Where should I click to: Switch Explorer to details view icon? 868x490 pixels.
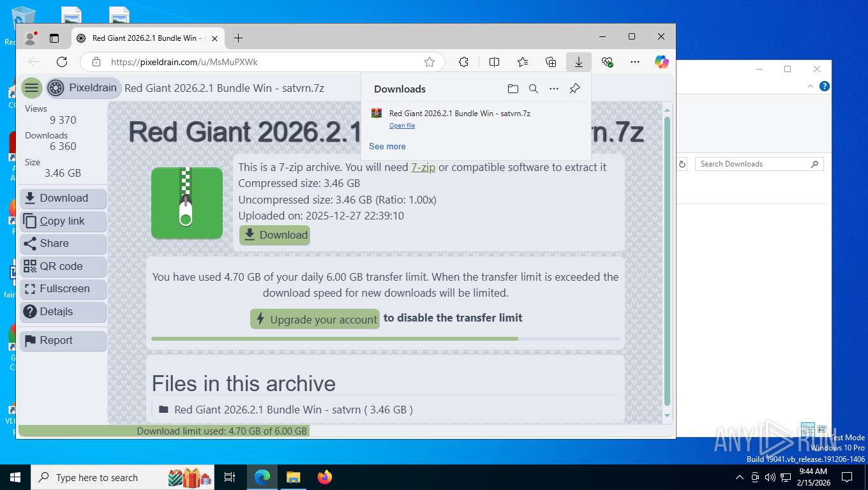tap(808, 430)
